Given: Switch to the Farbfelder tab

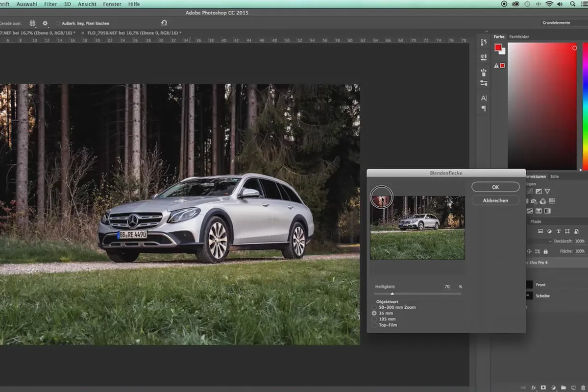Looking at the screenshot, I should 519,37.
